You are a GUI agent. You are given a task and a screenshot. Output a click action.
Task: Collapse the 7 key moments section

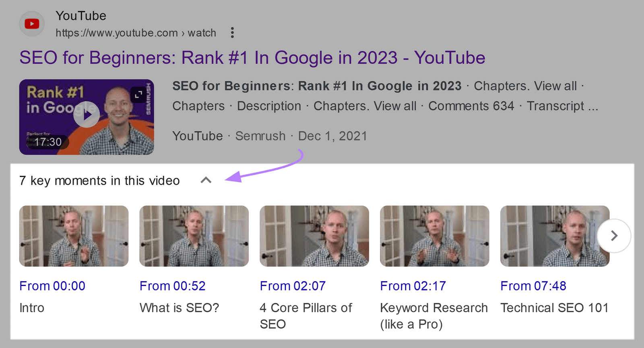coord(206,181)
